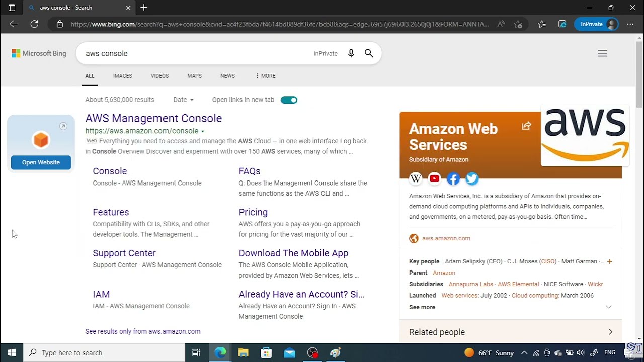Open the Facebook icon for AWS
Screen dimensions: 644x362
(x=453, y=178)
